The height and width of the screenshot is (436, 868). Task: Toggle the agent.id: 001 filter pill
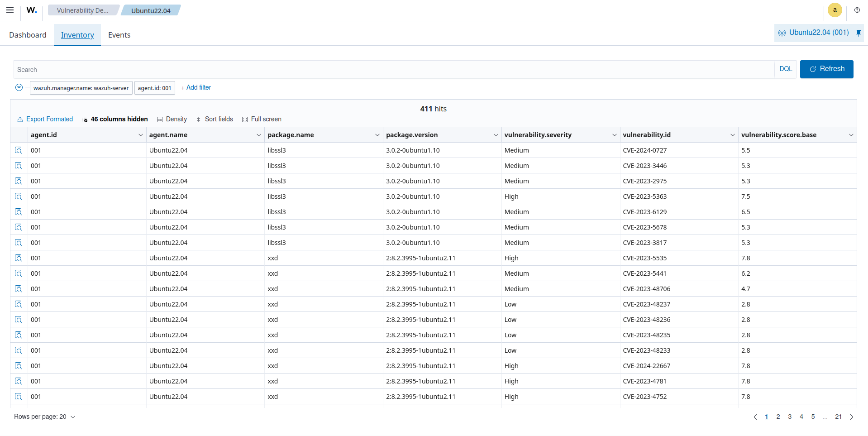(x=154, y=88)
